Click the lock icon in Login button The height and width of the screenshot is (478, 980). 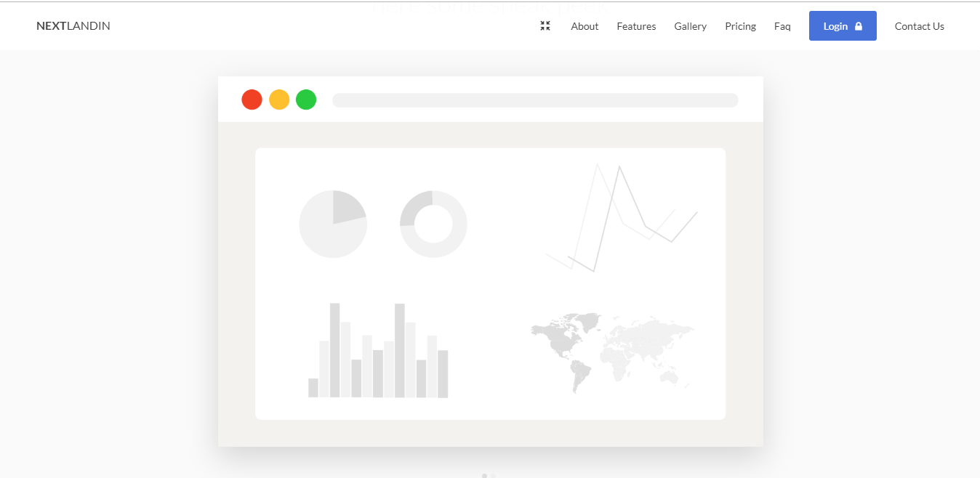(x=859, y=26)
